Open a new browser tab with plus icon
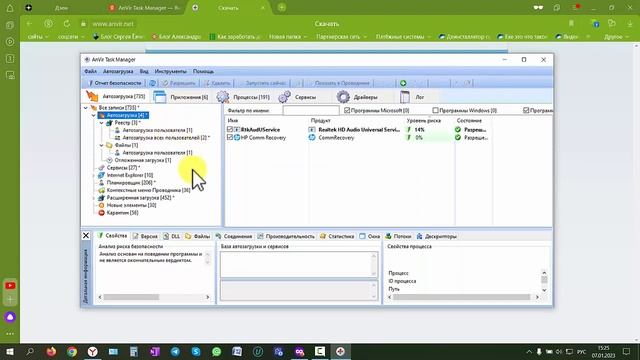This screenshot has height=360, width=640. point(282,7)
